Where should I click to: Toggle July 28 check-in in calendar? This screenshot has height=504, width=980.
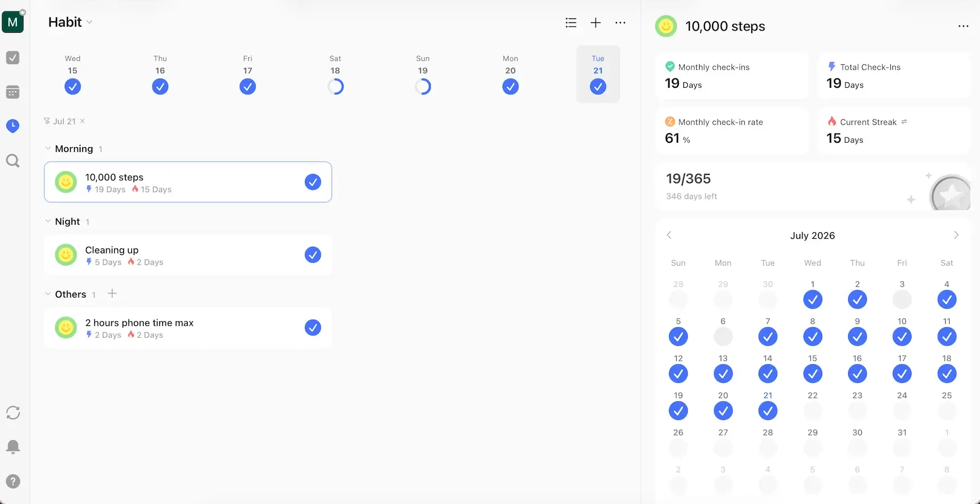pyautogui.click(x=768, y=447)
